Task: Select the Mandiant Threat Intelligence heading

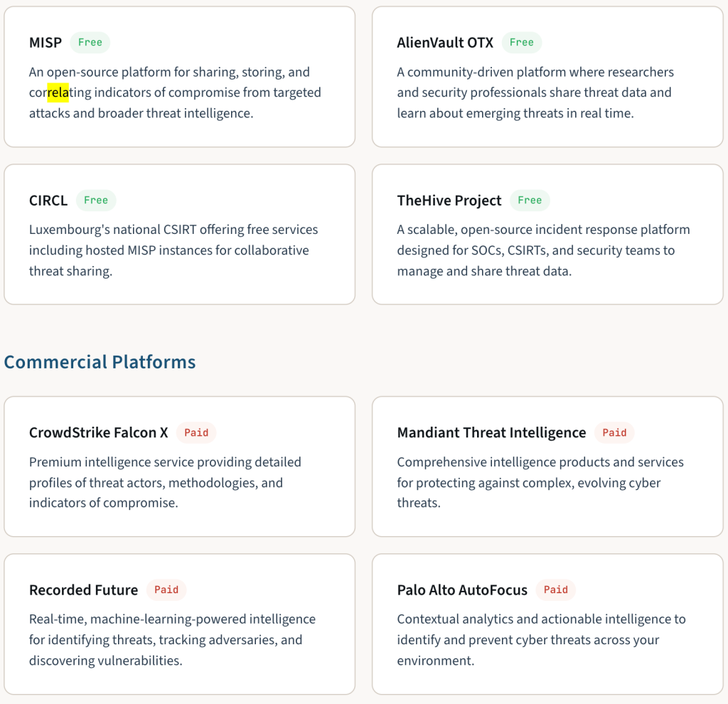Action: pos(491,432)
